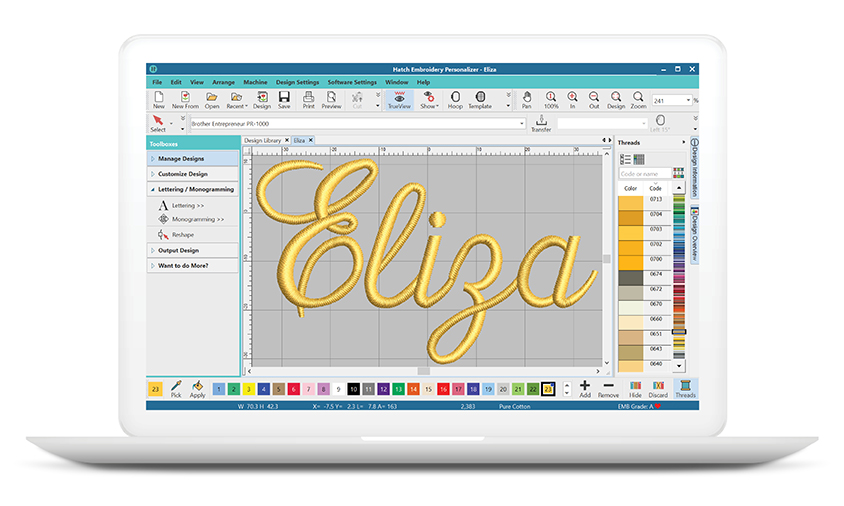Expand Want to do More? toolbox
844x506 pixels.
[193, 265]
